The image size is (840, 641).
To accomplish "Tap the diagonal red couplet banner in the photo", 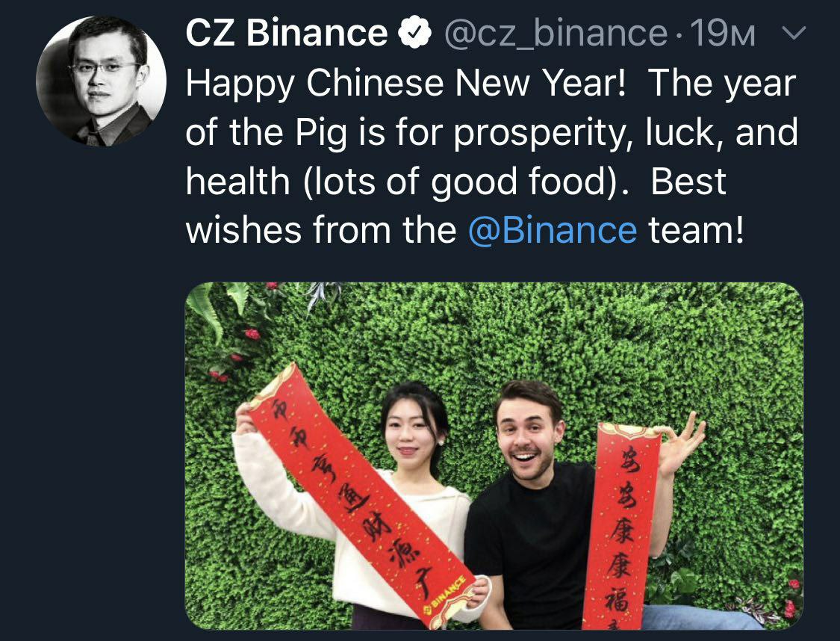I will (x=362, y=494).
